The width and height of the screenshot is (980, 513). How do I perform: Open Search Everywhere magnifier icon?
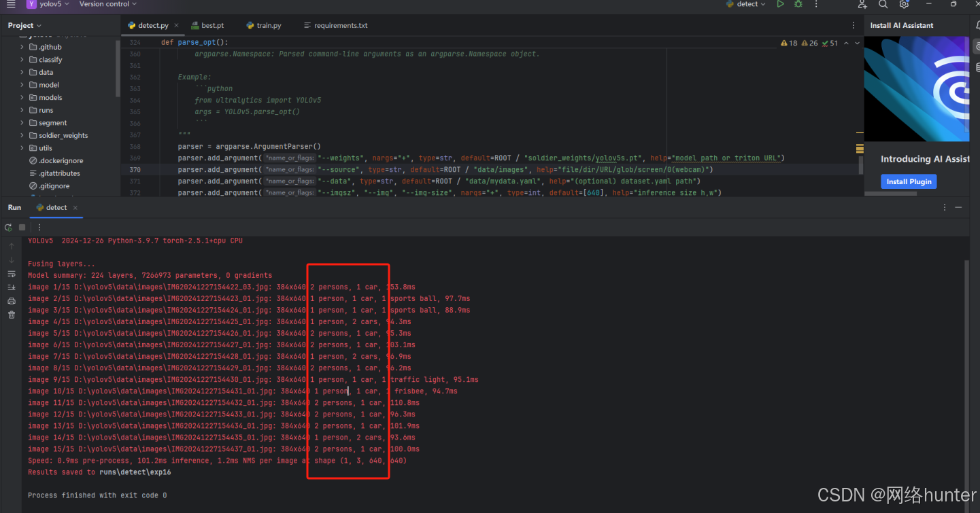(883, 4)
